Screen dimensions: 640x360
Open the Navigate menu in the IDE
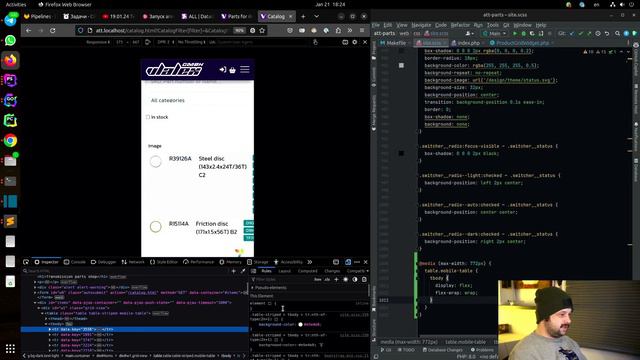pos(421,25)
